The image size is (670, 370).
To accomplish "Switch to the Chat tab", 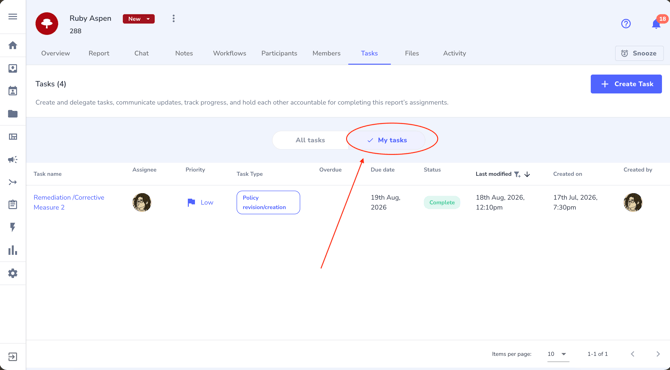I will tap(141, 53).
